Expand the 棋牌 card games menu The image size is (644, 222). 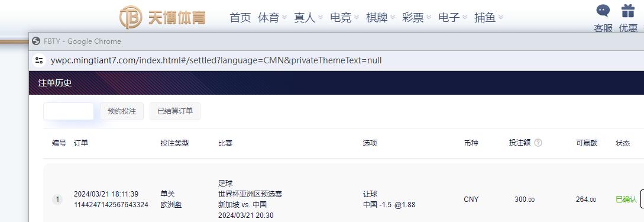pyautogui.click(x=380, y=18)
